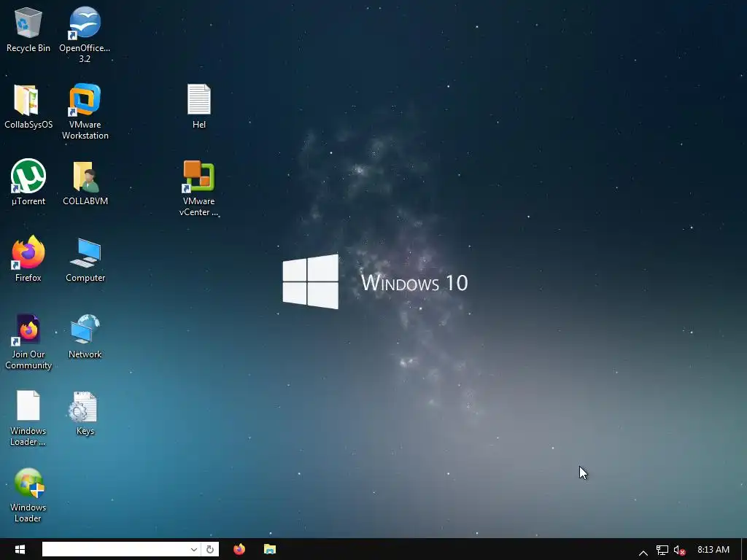Expand the taskbar address dropdown
The image size is (747, 560).
click(194, 549)
